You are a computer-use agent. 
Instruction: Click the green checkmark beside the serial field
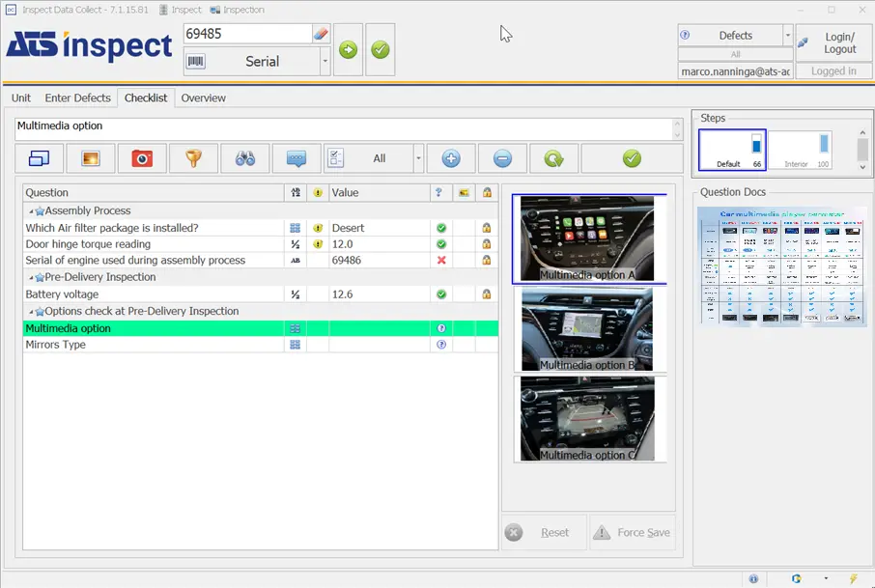click(381, 49)
